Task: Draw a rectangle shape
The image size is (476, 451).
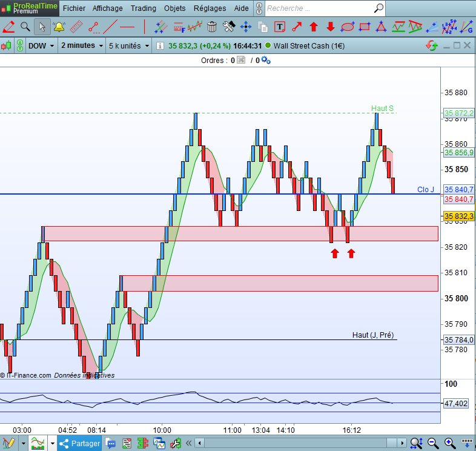Action: [x=365, y=27]
